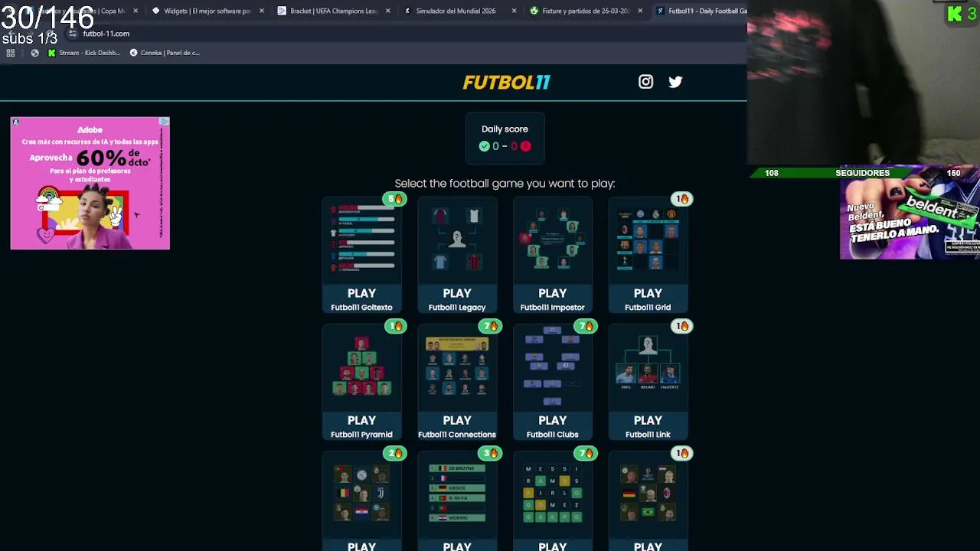The image size is (980, 551).
Task: Click the Daily score box
Action: tap(505, 139)
